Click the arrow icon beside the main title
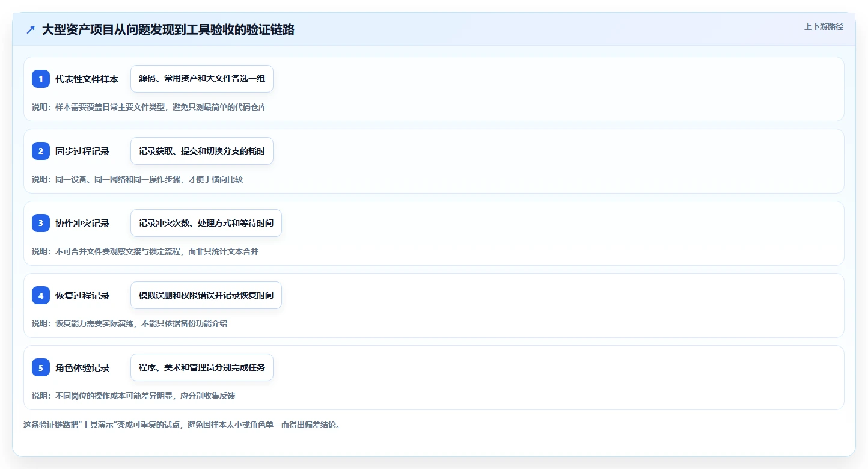 click(31, 29)
